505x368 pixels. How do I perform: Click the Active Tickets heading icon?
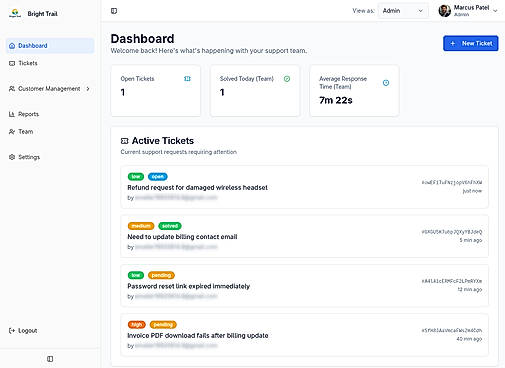[124, 141]
